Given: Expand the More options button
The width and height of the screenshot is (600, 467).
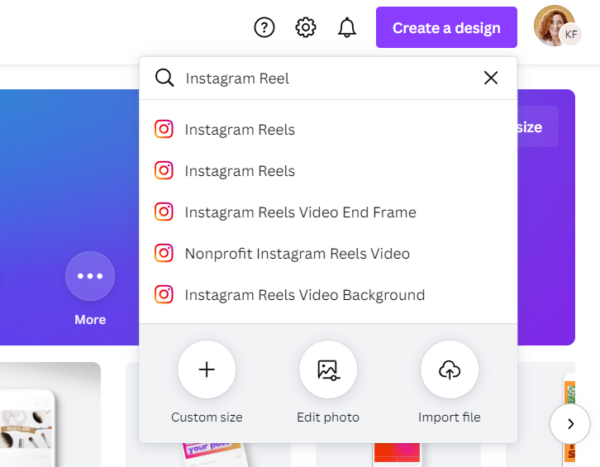Looking at the screenshot, I should pos(90,276).
